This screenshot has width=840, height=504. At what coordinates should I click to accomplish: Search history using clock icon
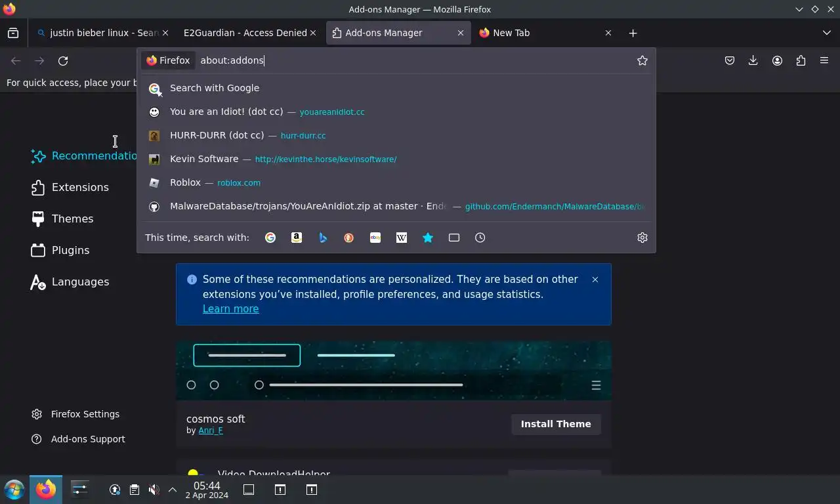coord(480,238)
